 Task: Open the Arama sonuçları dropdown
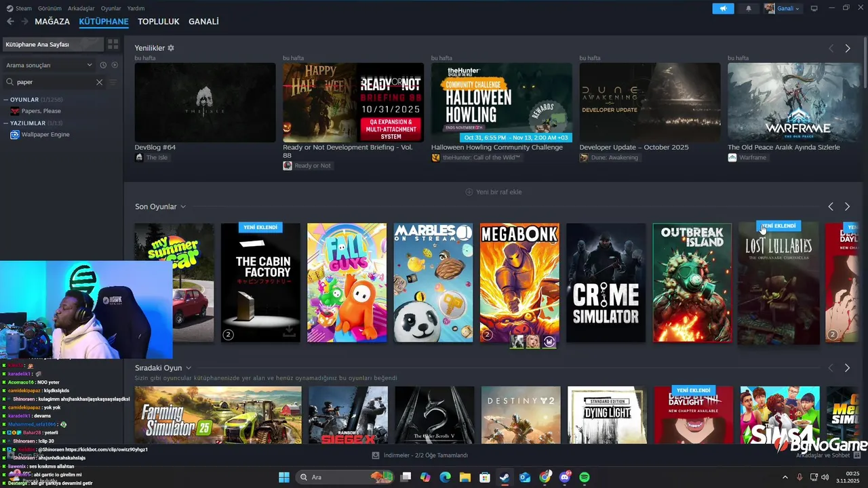49,65
